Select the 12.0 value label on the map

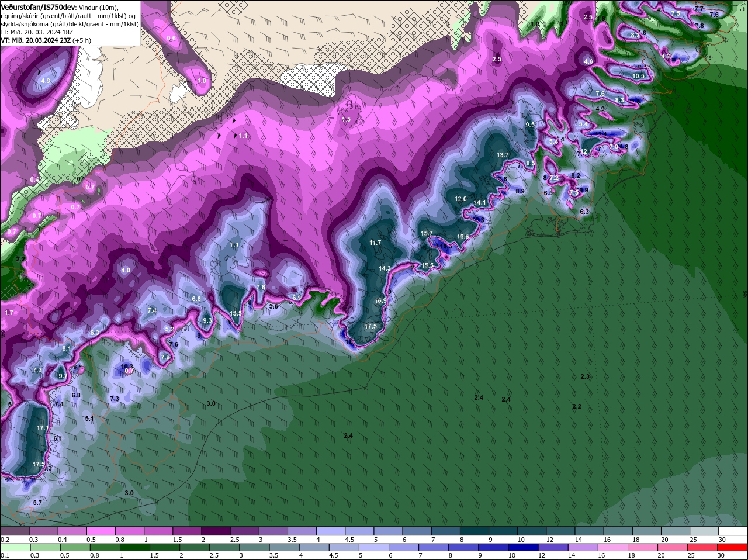[x=460, y=199]
